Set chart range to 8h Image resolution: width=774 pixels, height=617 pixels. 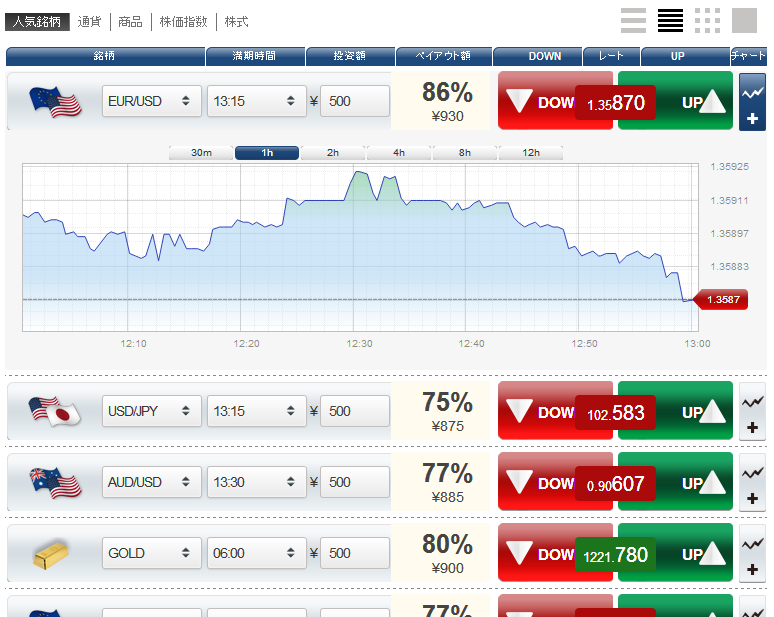(464, 153)
